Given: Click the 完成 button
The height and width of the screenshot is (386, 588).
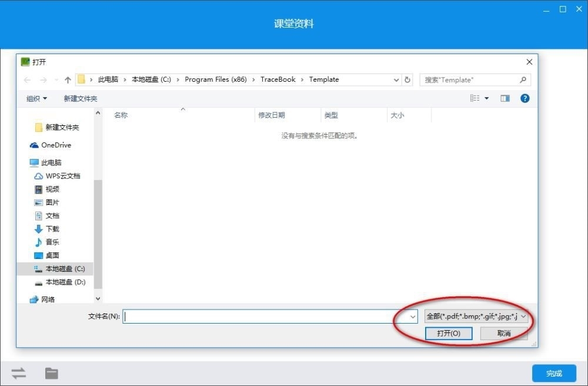Looking at the screenshot, I should 554,373.
